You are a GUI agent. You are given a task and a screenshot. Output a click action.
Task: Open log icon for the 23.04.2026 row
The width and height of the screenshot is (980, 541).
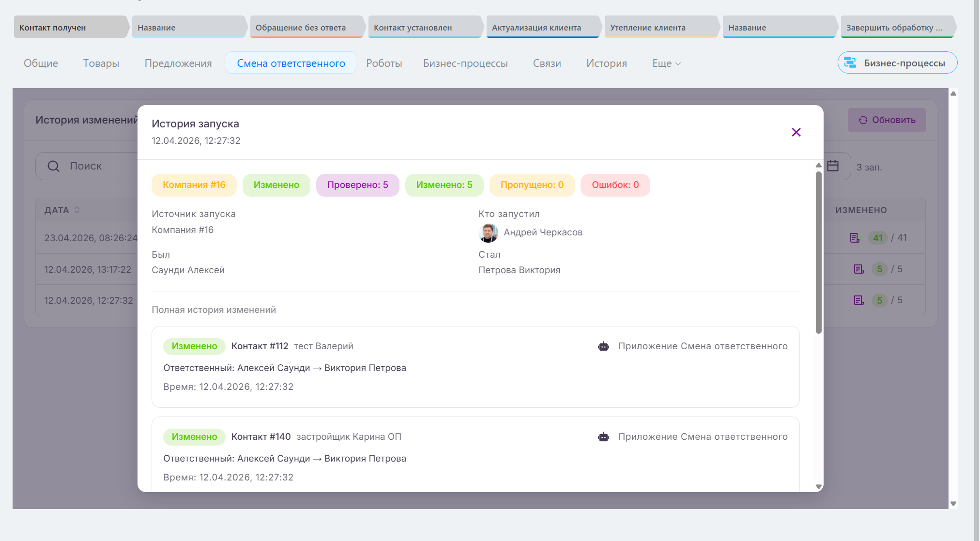[855, 238]
